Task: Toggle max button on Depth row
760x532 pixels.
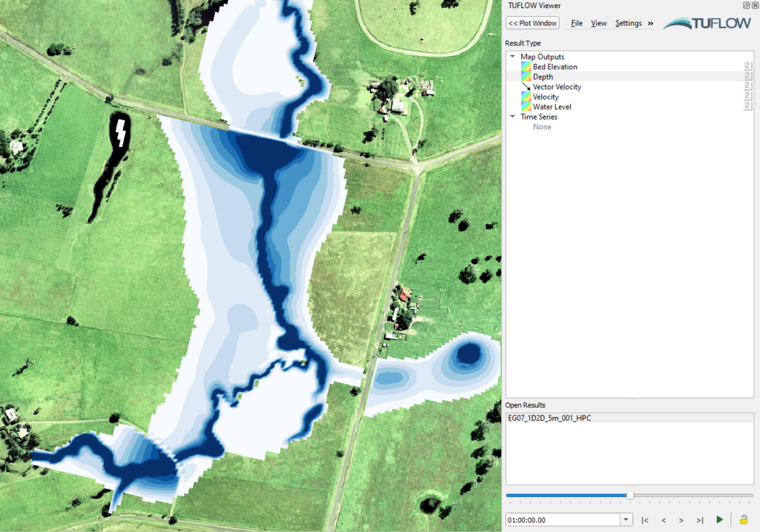Action: pos(748,77)
